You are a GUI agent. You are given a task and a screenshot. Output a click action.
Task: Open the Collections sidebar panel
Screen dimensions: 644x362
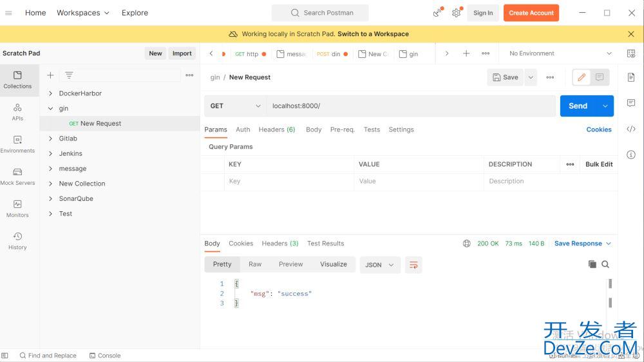click(x=17, y=80)
